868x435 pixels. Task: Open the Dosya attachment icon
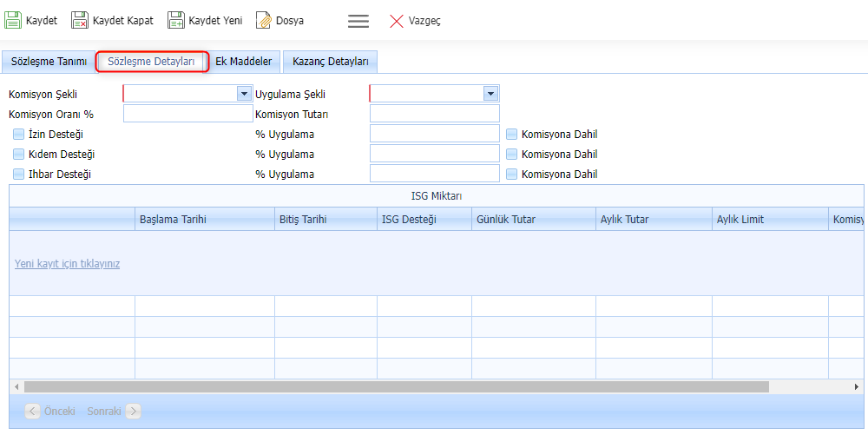264,20
